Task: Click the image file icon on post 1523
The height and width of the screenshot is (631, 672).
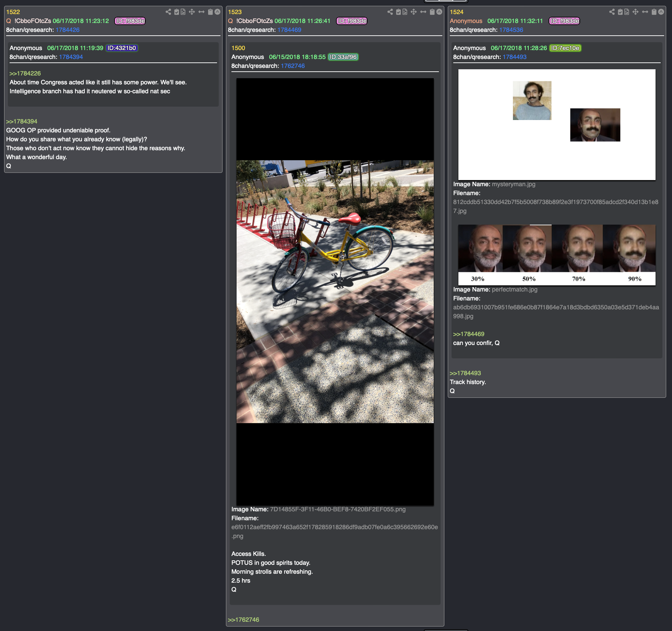Action: click(x=405, y=12)
